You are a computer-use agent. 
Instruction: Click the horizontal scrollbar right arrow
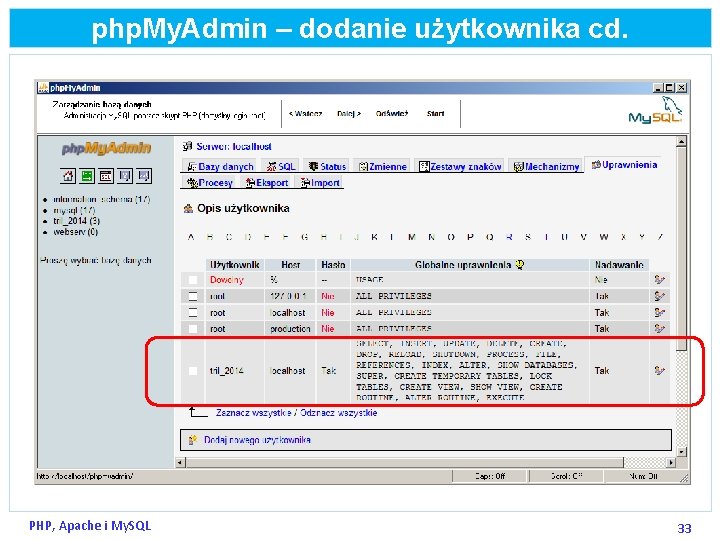(x=671, y=462)
